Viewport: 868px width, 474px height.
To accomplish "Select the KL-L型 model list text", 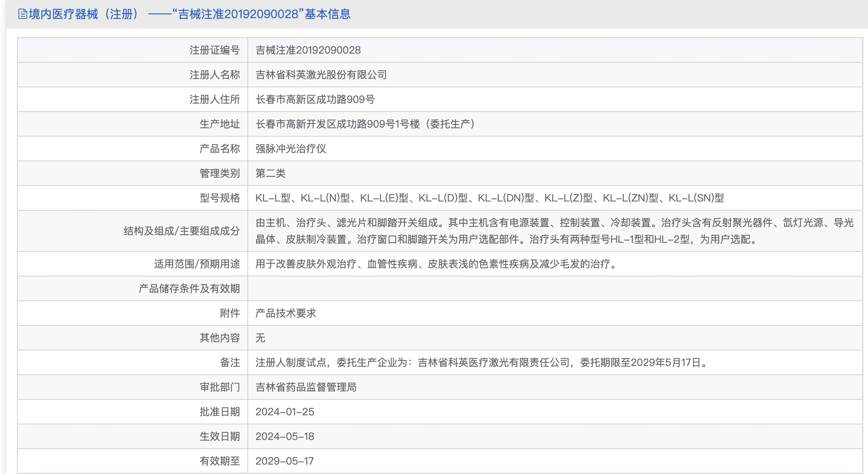I will 489,198.
